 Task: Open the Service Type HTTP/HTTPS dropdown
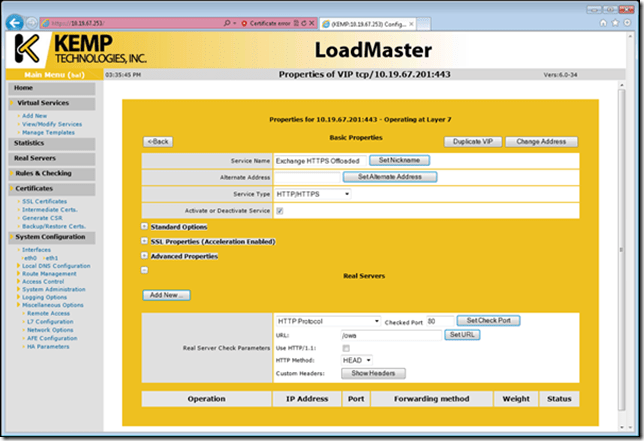(313, 194)
